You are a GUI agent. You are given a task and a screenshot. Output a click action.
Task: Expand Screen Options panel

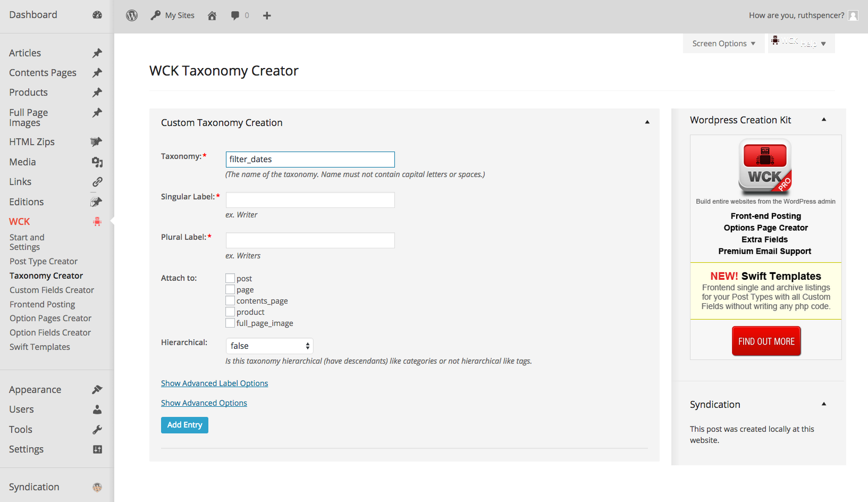point(723,44)
